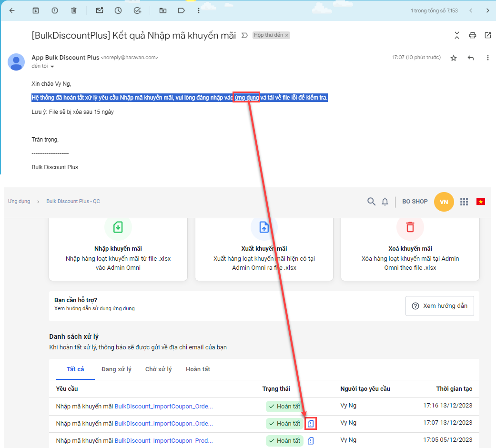This screenshot has width=496, height=448.
Task: Open the 'Nhập khuyến mãi' card
Action: tap(118, 248)
